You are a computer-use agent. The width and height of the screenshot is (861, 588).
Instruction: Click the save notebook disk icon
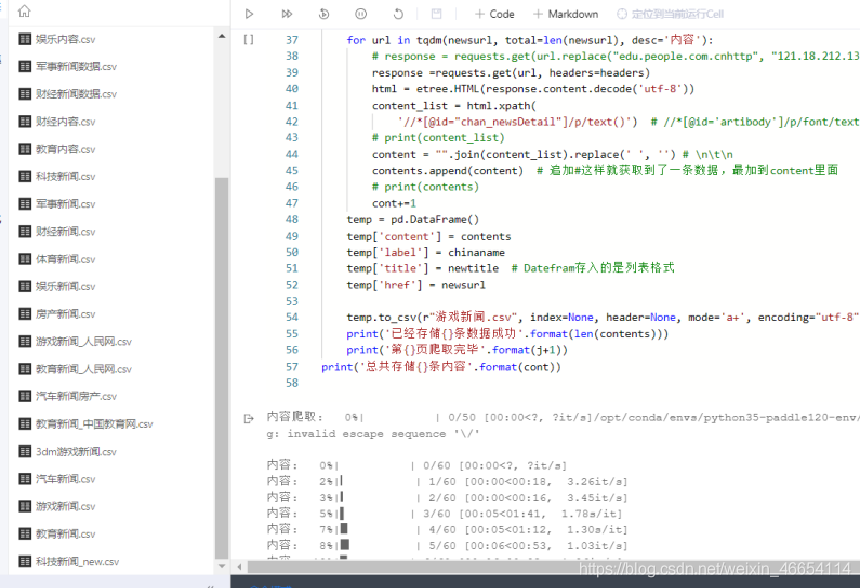pyautogui.click(x=436, y=14)
